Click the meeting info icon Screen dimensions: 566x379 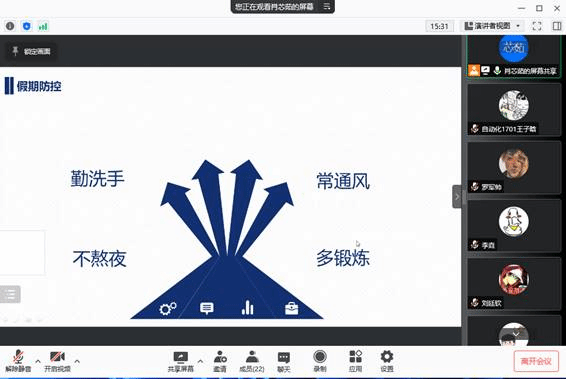(x=10, y=26)
